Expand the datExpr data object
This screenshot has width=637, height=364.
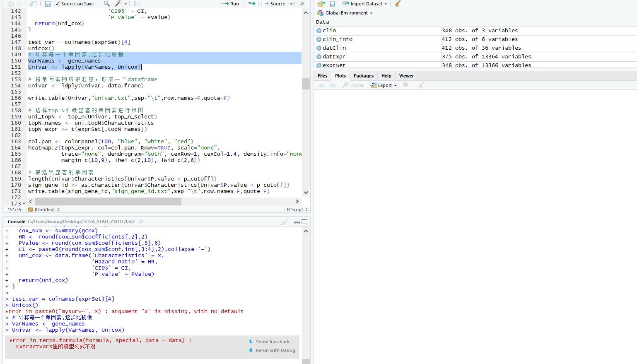(319, 57)
